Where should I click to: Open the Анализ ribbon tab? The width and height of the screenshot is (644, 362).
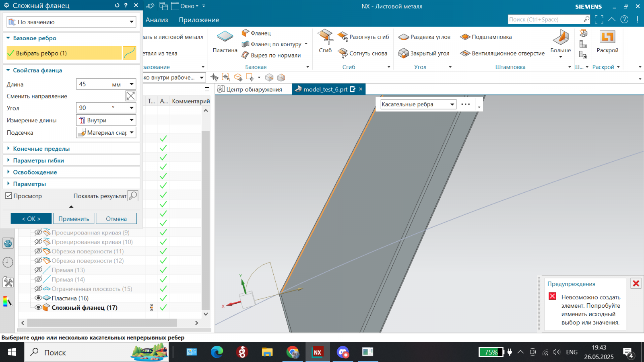click(157, 20)
